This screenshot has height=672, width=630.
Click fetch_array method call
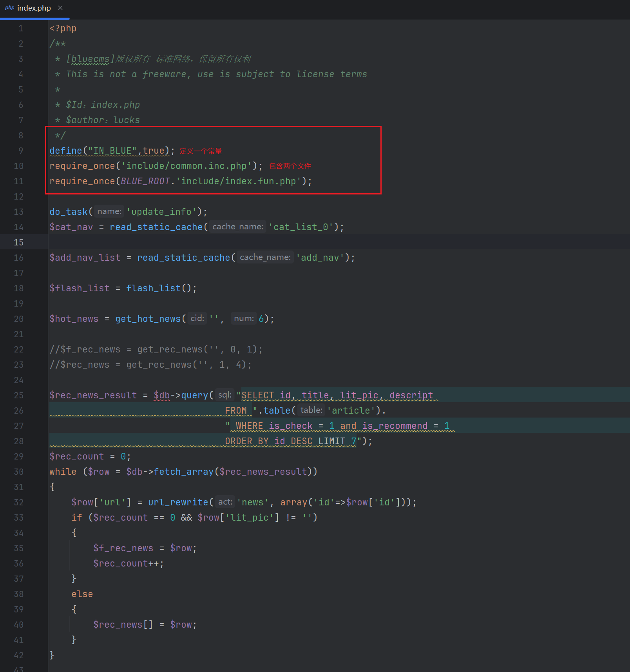tap(183, 472)
